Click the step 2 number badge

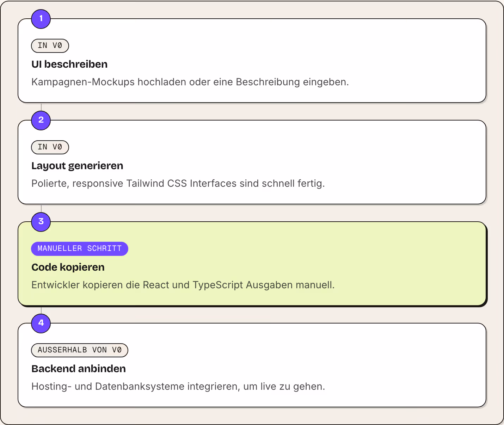[41, 120]
